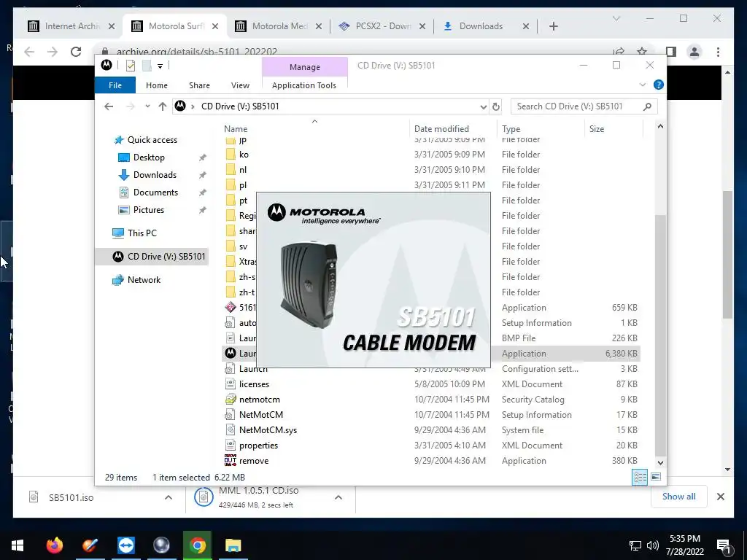Sort by the Size column header
The height and width of the screenshot is (560, 747).
pos(597,129)
